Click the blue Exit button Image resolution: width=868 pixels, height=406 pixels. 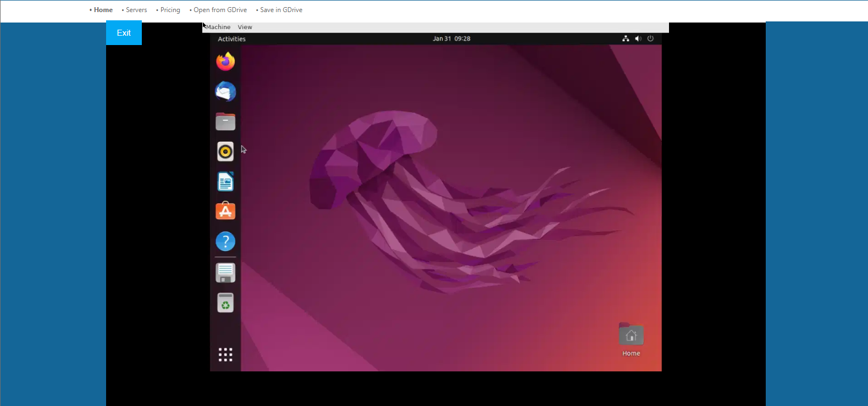pyautogui.click(x=124, y=33)
